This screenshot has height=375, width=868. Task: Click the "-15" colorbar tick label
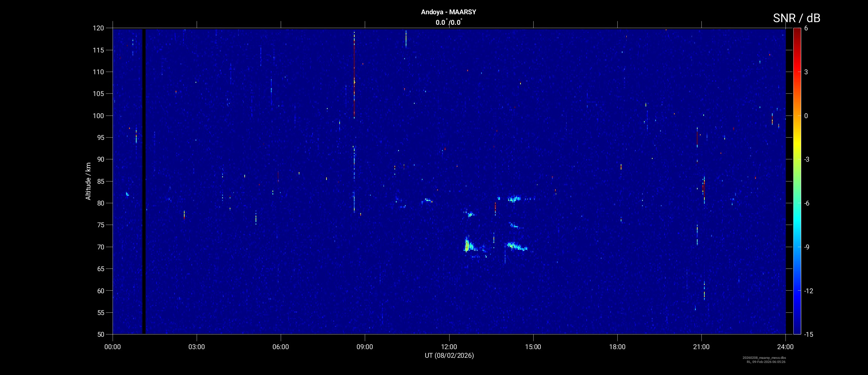tap(809, 334)
